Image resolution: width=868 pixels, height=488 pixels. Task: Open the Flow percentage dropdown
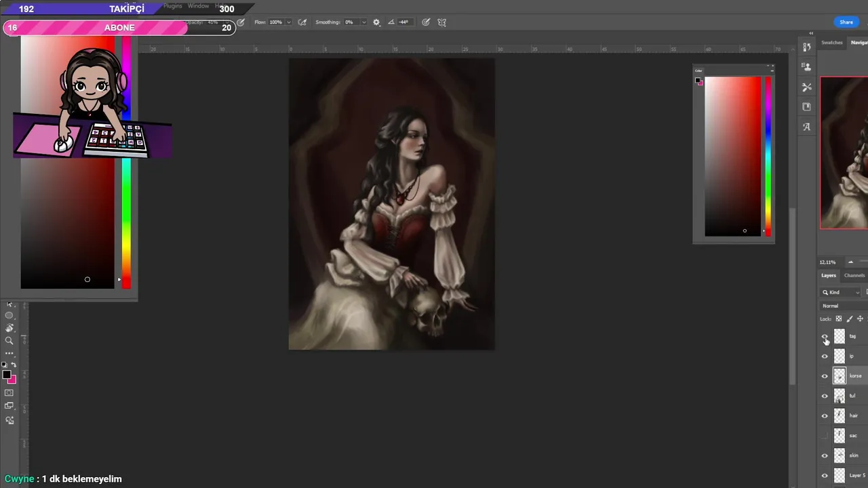(x=289, y=22)
